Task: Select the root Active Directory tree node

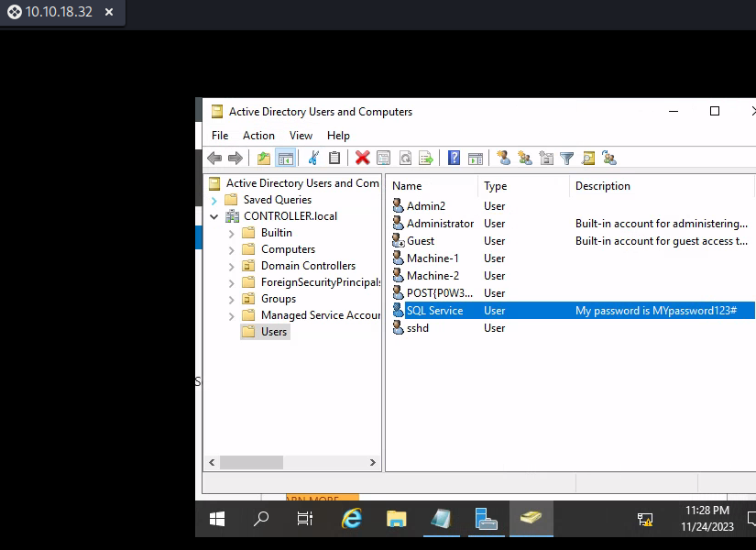Action: 302,183
